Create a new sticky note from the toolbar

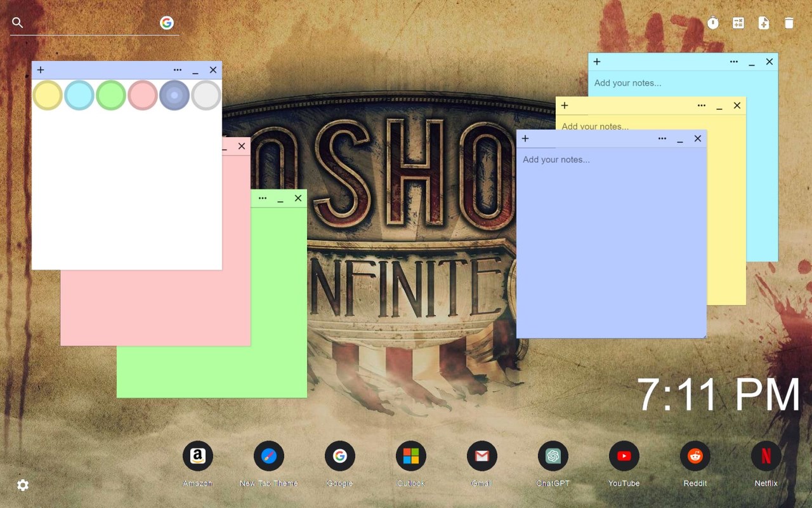tap(764, 23)
